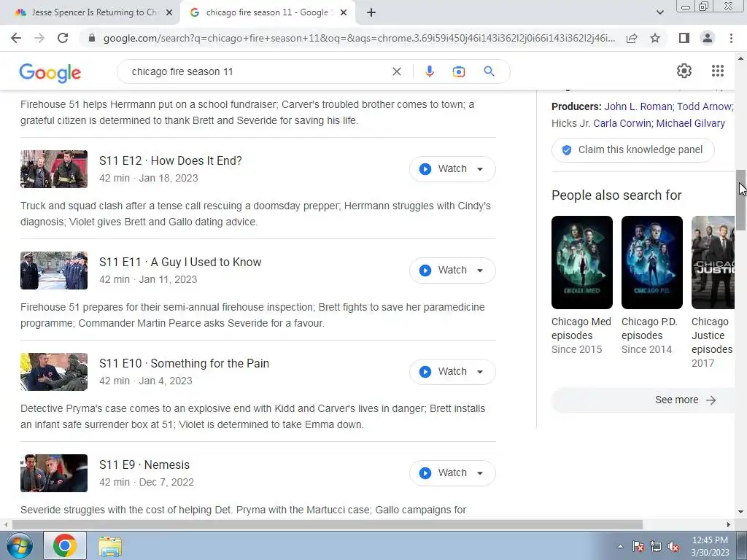Select the chicago fire season 11 tab
This screenshot has width=747, height=560.
coord(267,12)
